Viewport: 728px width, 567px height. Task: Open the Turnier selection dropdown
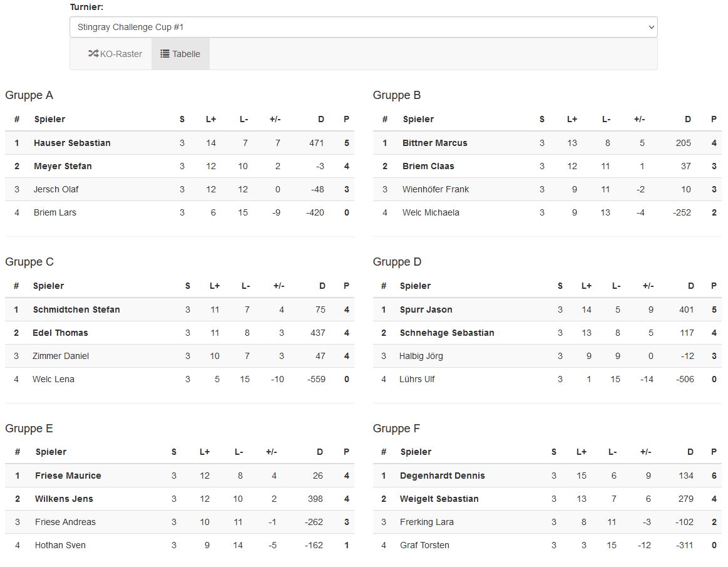[x=363, y=27]
